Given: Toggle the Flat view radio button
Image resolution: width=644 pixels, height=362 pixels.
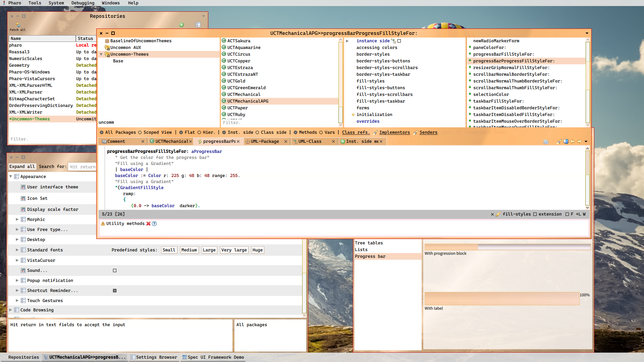Looking at the screenshot, I should tap(180, 132).
